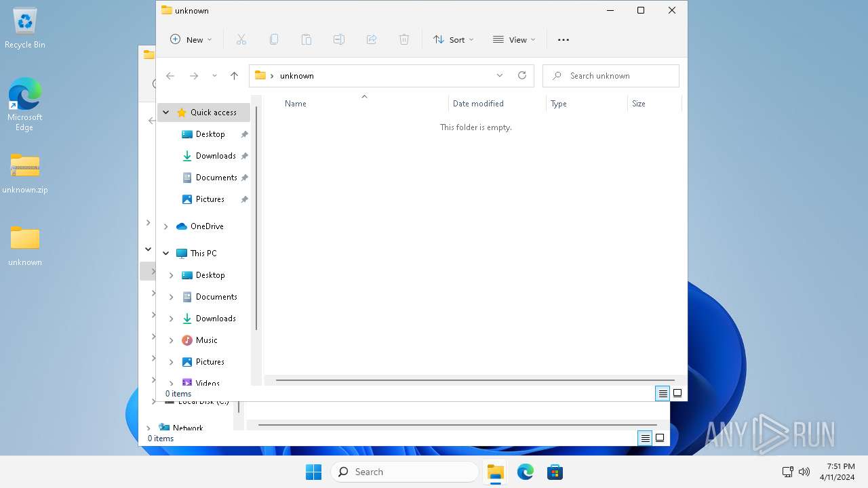This screenshot has width=868, height=488.
Task: Launch Microsoft Edge from taskbar
Action: pyautogui.click(x=526, y=472)
